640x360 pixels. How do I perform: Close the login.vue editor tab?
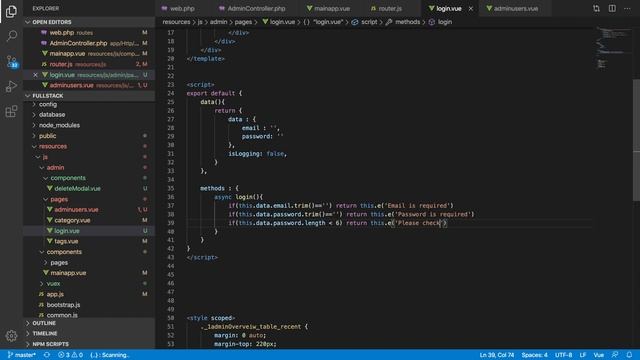pyautogui.click(x=471, y=9)
